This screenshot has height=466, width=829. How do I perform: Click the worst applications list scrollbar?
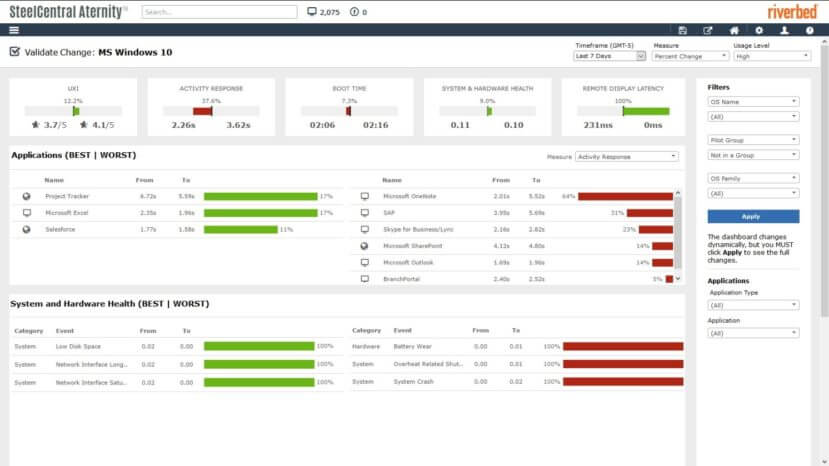(x=678, y=235)
